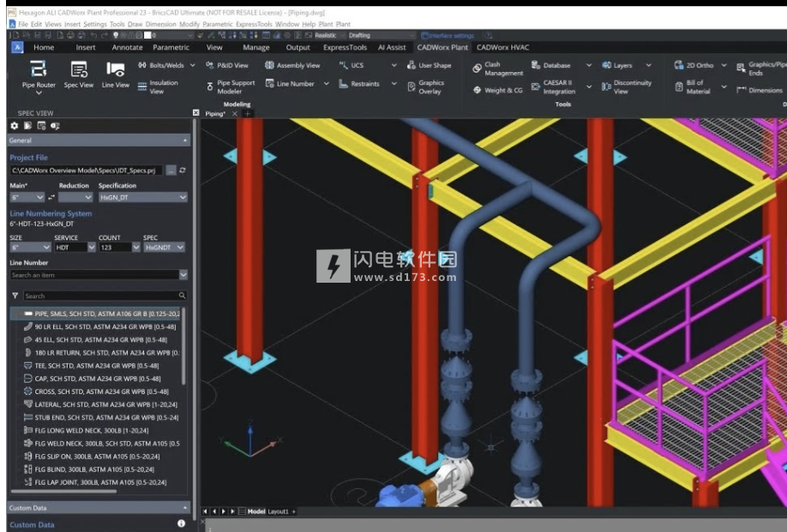The width and height of the screenshot is (787, 532).
Task: Click the Project File path field
Action: (x=87, y=170)
